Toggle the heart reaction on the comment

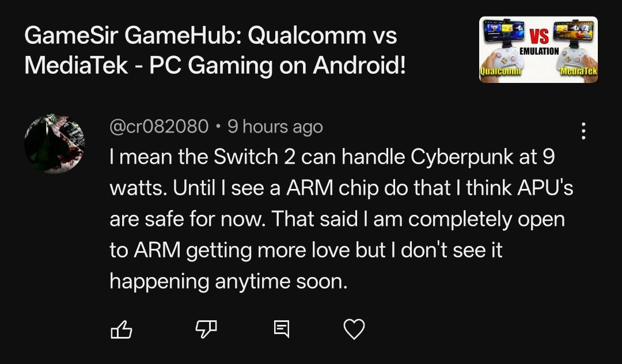[354, 329]
